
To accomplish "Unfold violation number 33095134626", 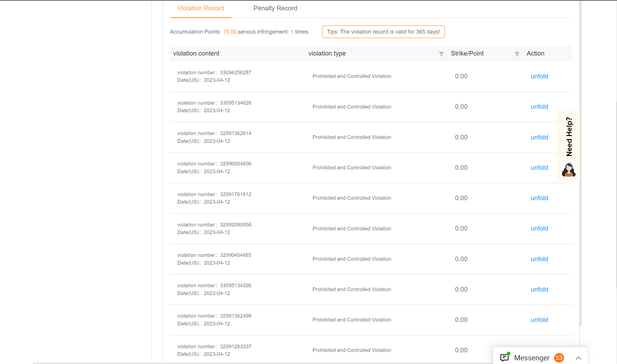I will point(539,107).
